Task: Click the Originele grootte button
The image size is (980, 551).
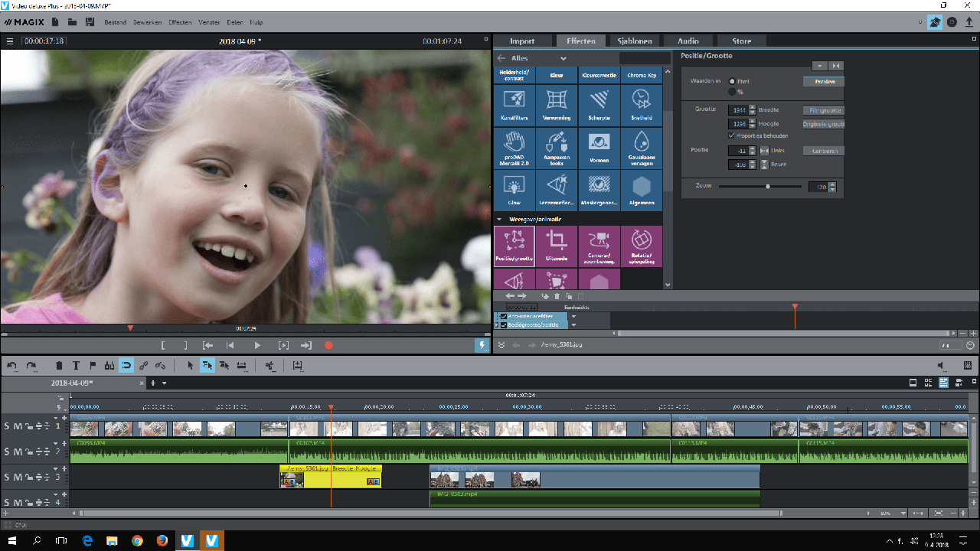Action: (824, 123)
